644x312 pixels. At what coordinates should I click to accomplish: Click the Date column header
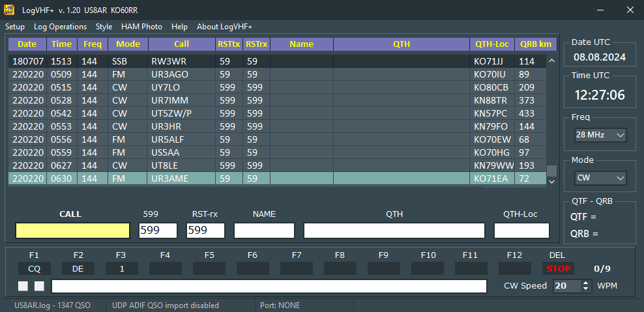tap(27, 44)
